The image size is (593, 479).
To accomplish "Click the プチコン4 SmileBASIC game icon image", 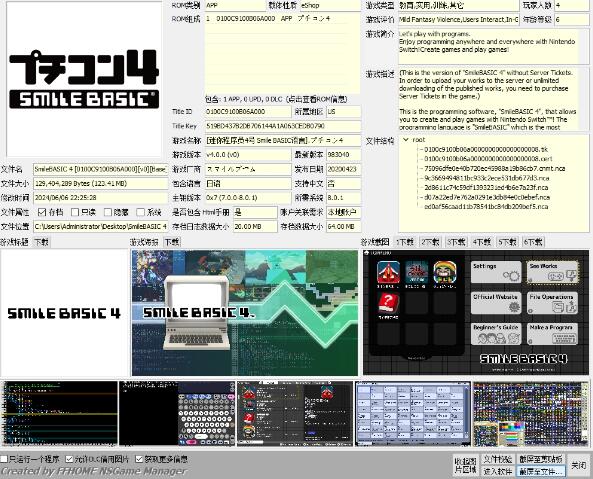I will pyautogui.click(x=84, y=79).
